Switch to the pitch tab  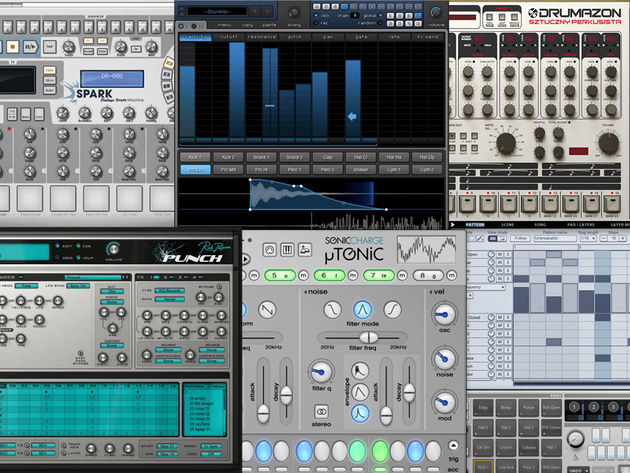(295, 37)
